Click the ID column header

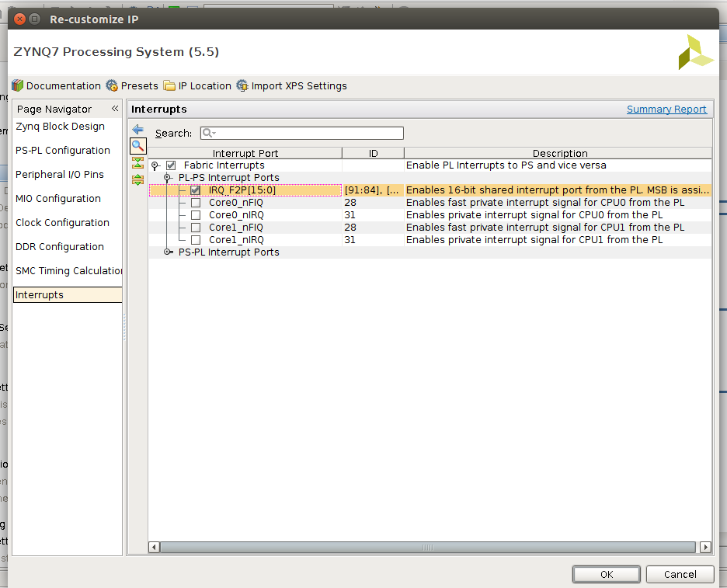coord(374,153)
